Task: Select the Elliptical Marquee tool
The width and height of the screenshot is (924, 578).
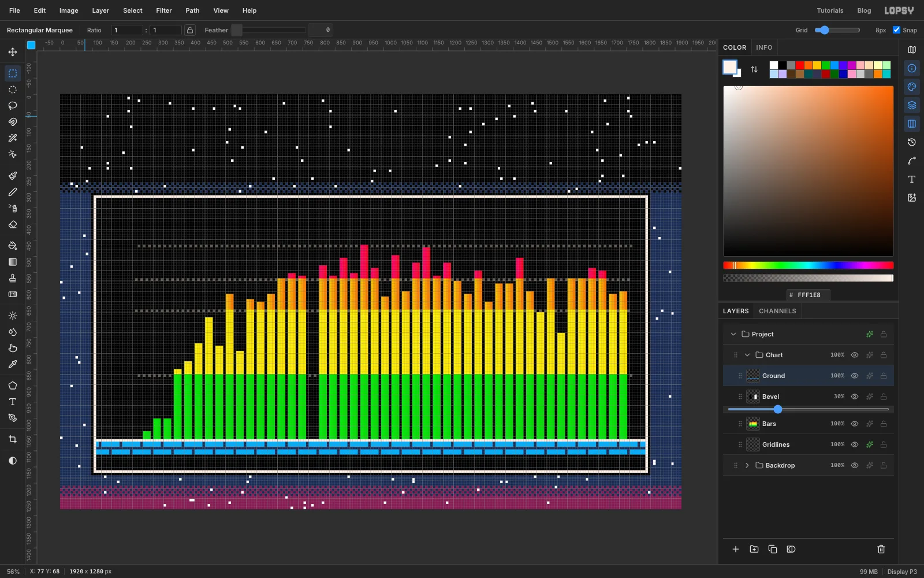Action: (x=13, y=90)
